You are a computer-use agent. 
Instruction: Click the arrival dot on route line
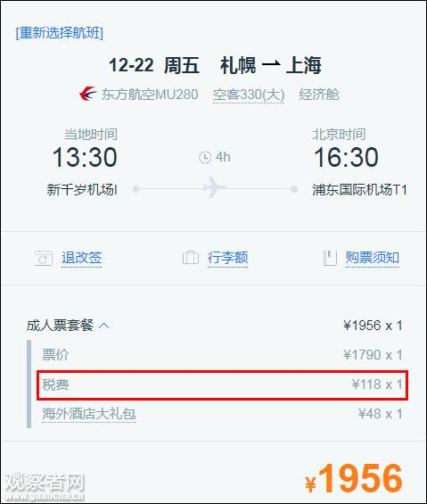(293, 189)
